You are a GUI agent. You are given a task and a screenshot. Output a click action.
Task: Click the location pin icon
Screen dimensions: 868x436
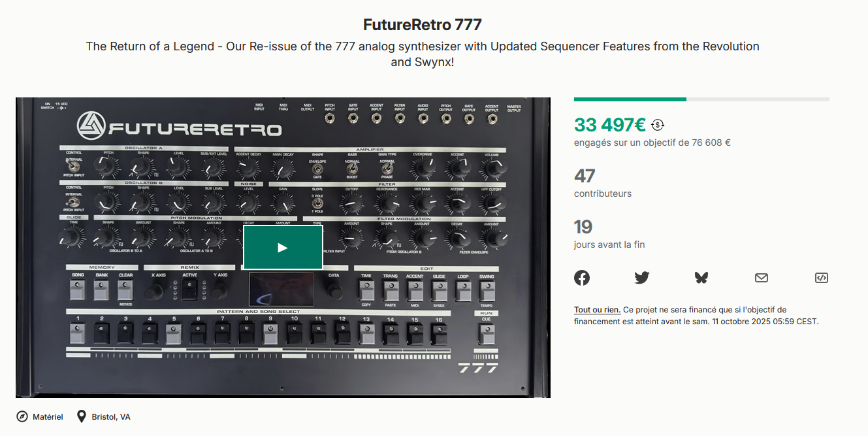pyautogui.click(x=82, y=416)
